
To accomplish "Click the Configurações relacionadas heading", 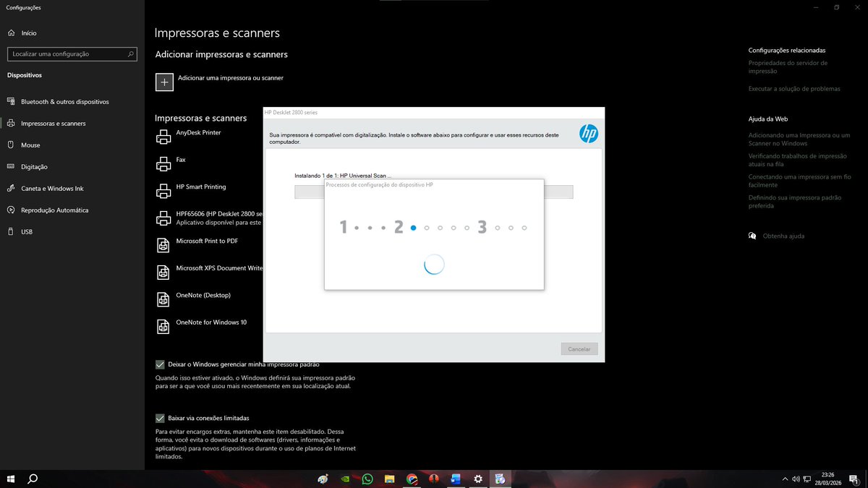I will click(787, 51).
